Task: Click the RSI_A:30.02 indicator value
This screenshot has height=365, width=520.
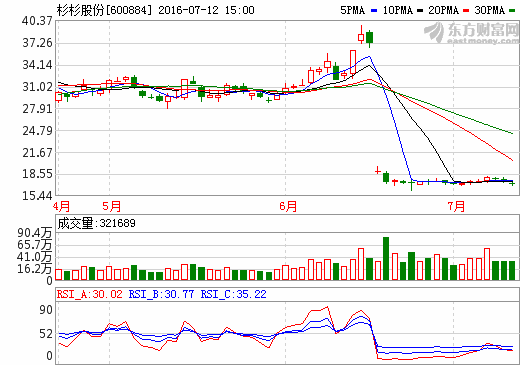Action: [89, 294]
